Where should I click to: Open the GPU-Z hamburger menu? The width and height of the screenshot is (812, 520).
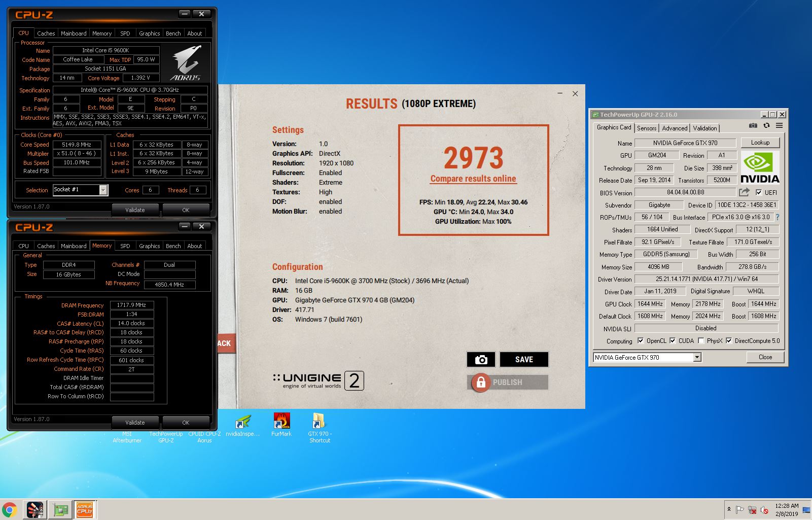pos(779,125)
